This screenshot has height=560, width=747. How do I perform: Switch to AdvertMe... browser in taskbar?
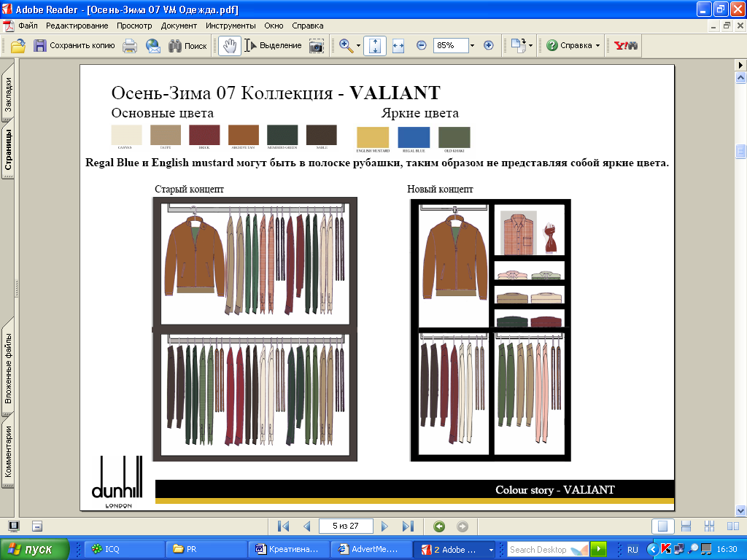click(372, 550)
